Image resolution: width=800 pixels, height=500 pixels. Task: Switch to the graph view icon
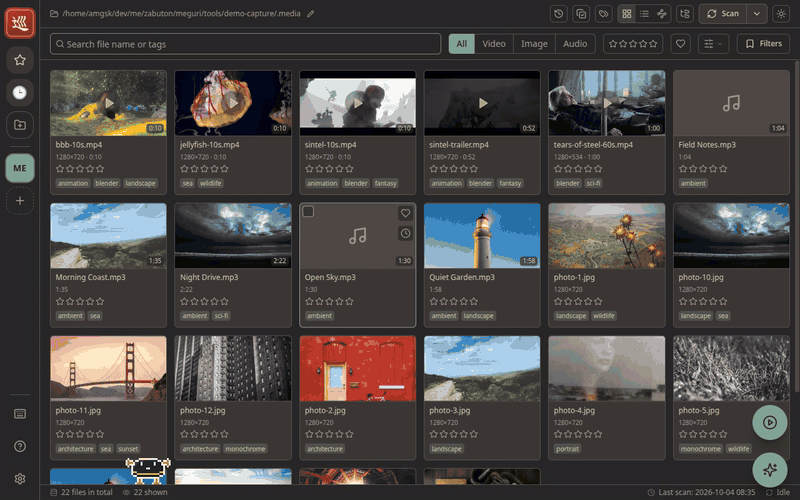click(x=662, y=14)
